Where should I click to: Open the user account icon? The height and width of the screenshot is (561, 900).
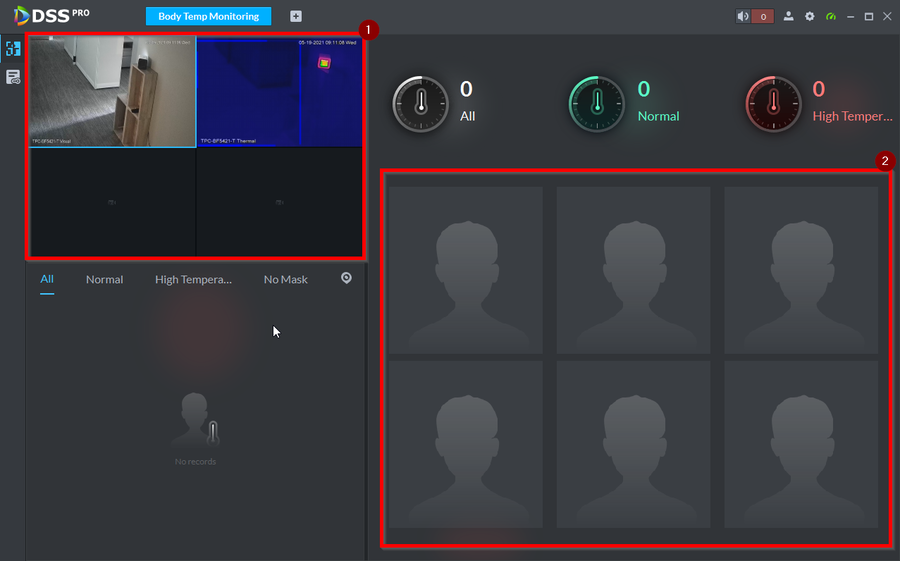(x=789, y=16)
